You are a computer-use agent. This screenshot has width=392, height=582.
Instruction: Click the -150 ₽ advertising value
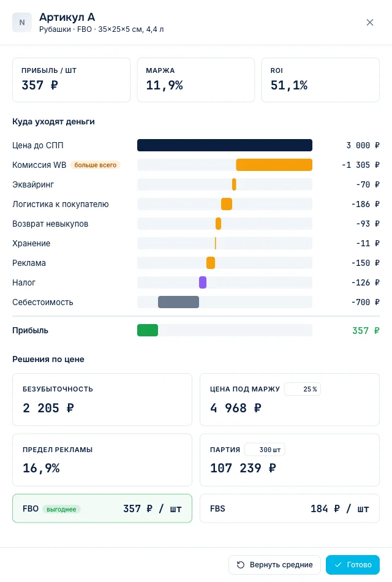click(365, 263)
